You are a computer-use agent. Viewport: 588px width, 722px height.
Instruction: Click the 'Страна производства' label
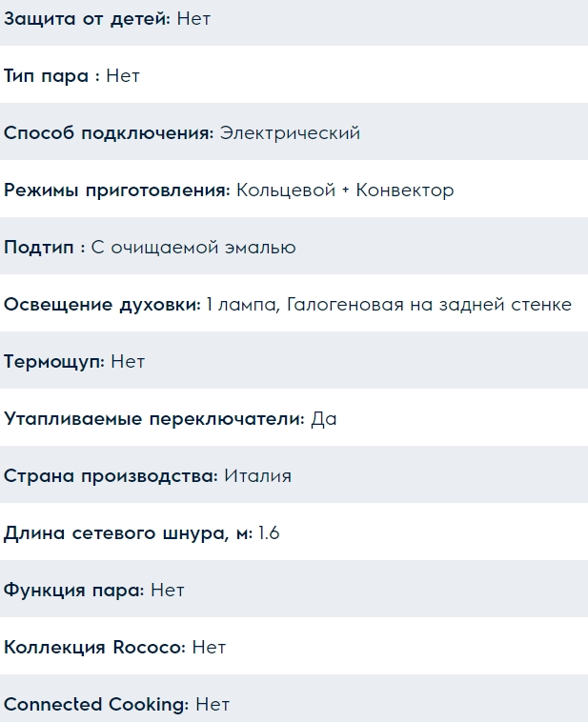tap(111, 476)
